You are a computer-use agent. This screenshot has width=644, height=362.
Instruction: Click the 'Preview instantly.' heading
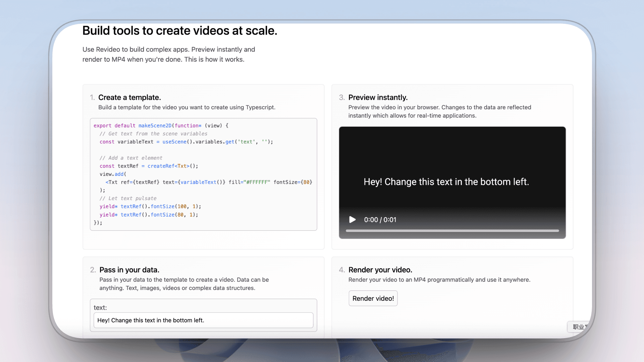(378, 98)
